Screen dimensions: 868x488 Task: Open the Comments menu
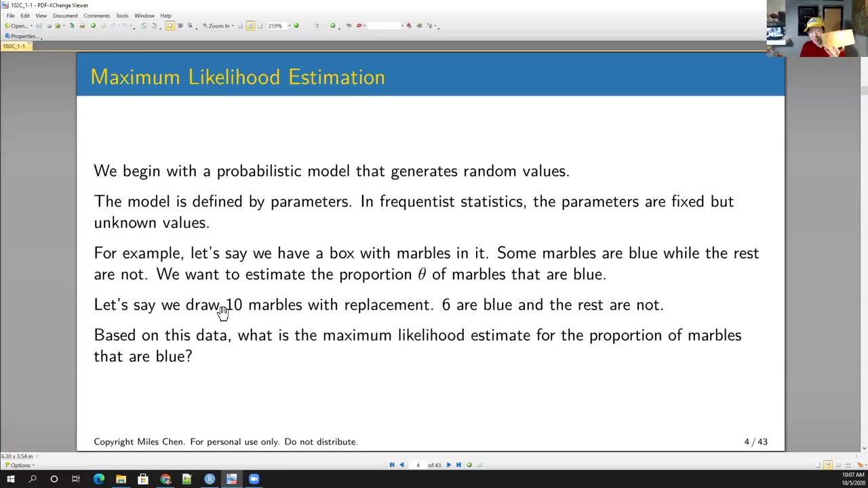97,16
